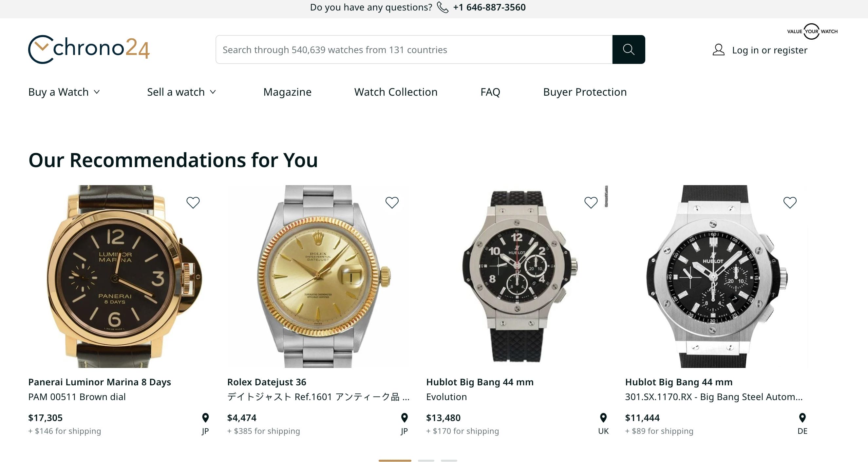Click the user account icon

[718, 50]
